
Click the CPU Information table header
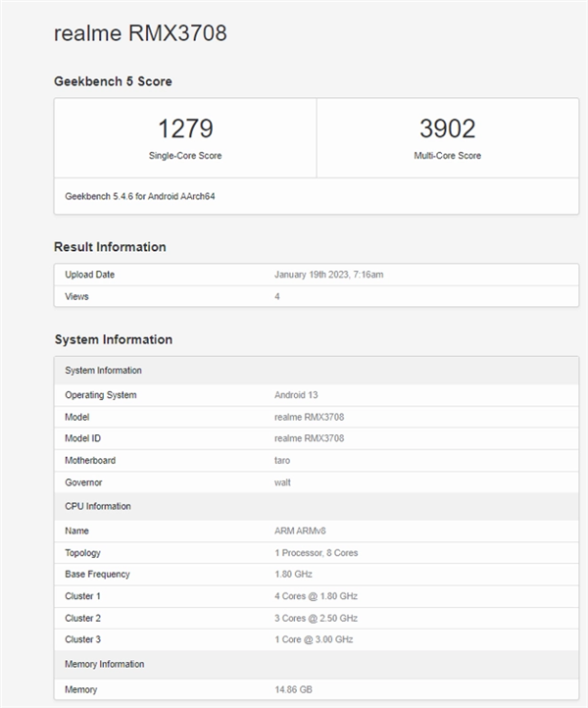pyautogui.click(x=98, y=506)
